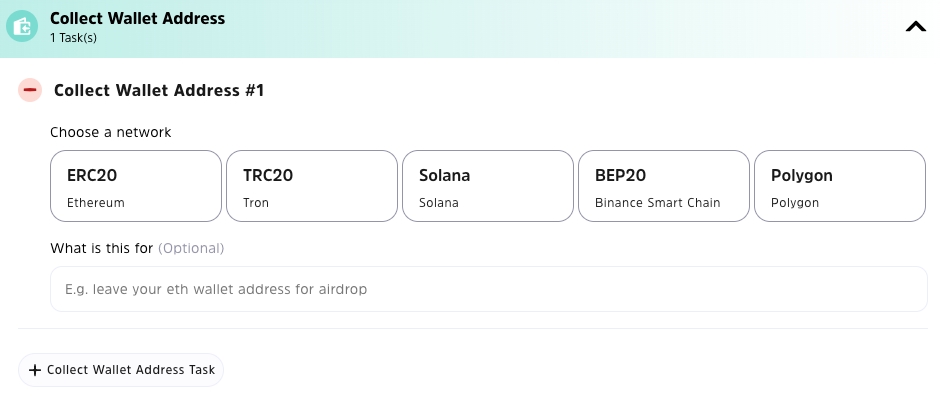Click the 'Collect Wallet Address' header title
The height and width of the screenshot is (398, 940).
click(x=137, y=19)
